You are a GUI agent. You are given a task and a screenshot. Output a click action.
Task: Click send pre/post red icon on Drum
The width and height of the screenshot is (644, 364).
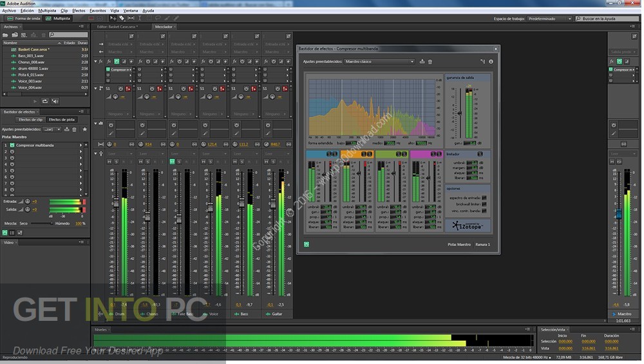(128, 89)
